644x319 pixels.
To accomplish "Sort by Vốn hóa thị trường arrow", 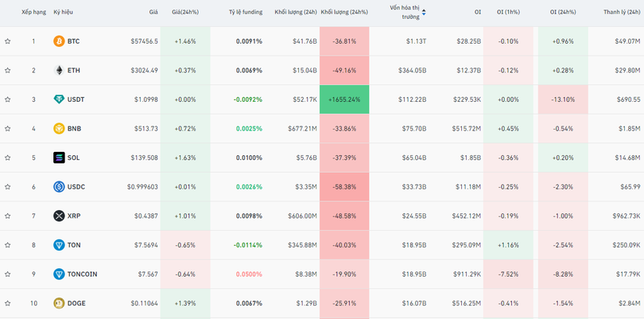I will (x=424, y=13).
